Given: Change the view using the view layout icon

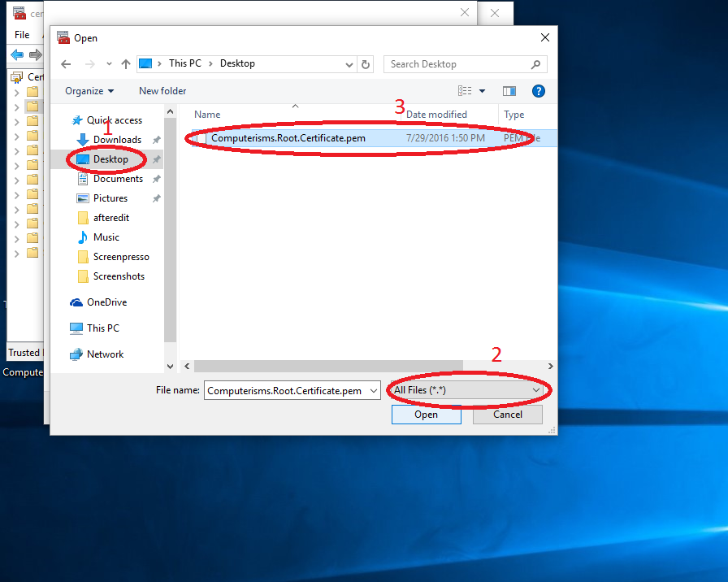Looking at the screenshot, I should coord(465,91).
